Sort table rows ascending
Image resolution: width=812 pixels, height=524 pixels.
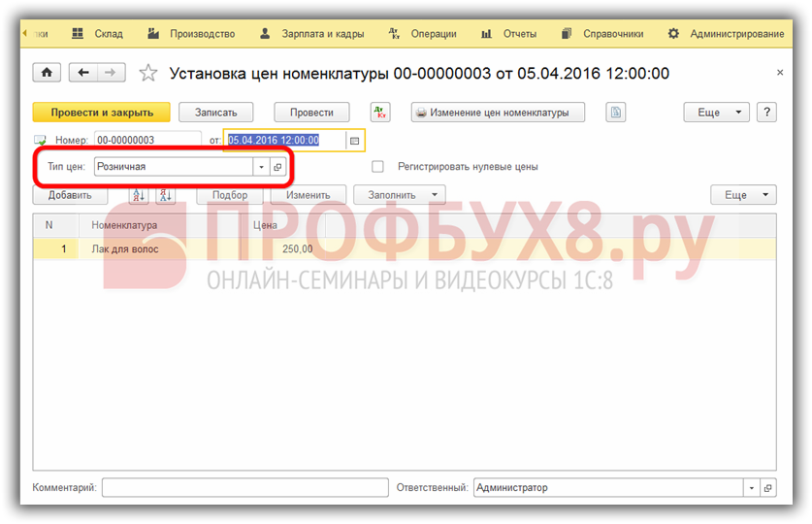[x=139, y=195]
